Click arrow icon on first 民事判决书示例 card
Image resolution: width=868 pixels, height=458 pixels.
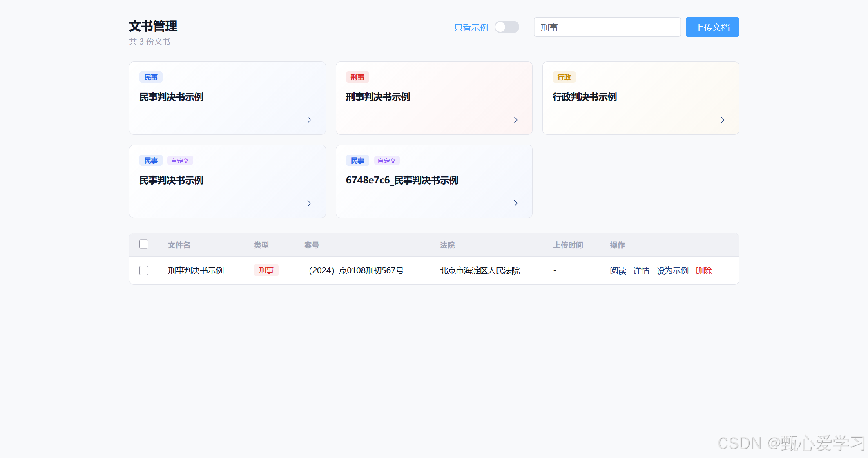(309, 120)
